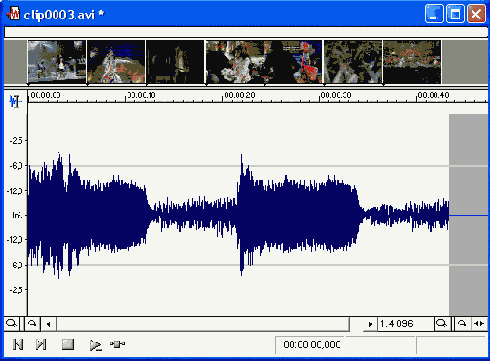Click the horizontal scrollbar track under the waveform
Viewport: 490px width, 361px height.
pyautogui.click(x=203, y=324)
